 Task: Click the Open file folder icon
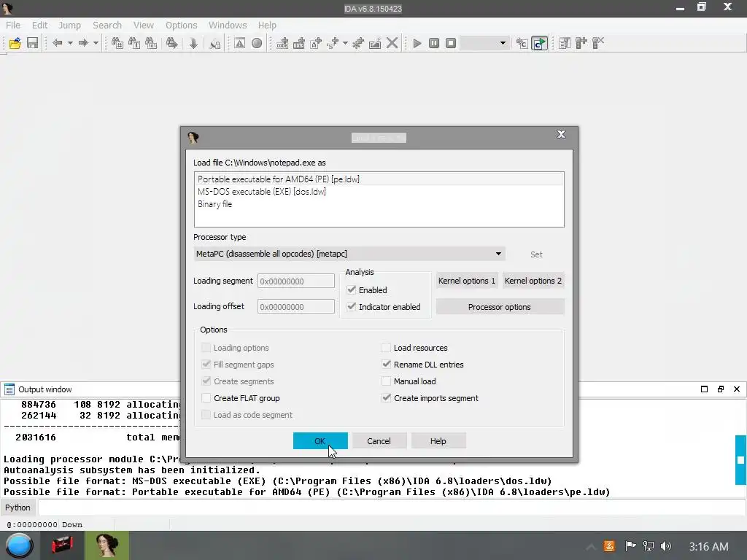click(15, 43)
